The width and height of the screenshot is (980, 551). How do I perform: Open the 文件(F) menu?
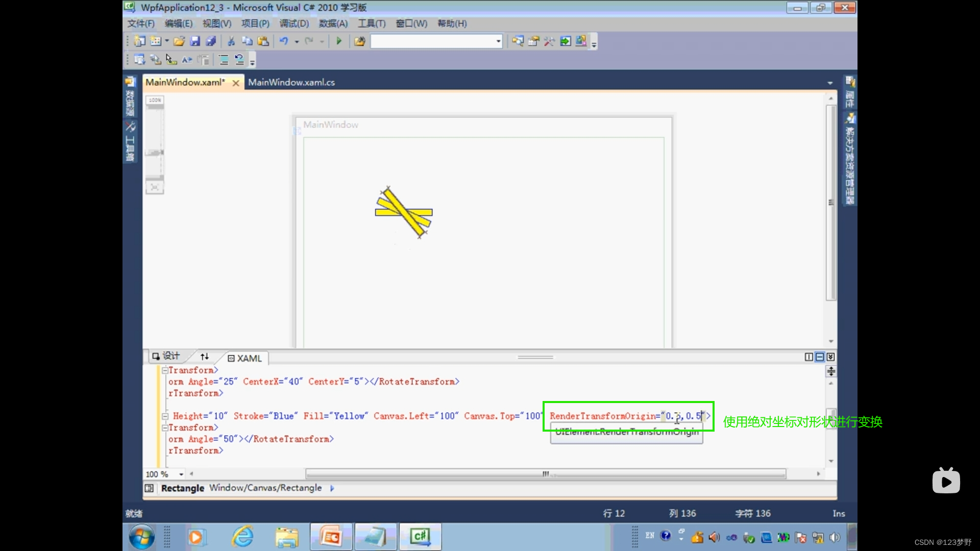point(141,23)
